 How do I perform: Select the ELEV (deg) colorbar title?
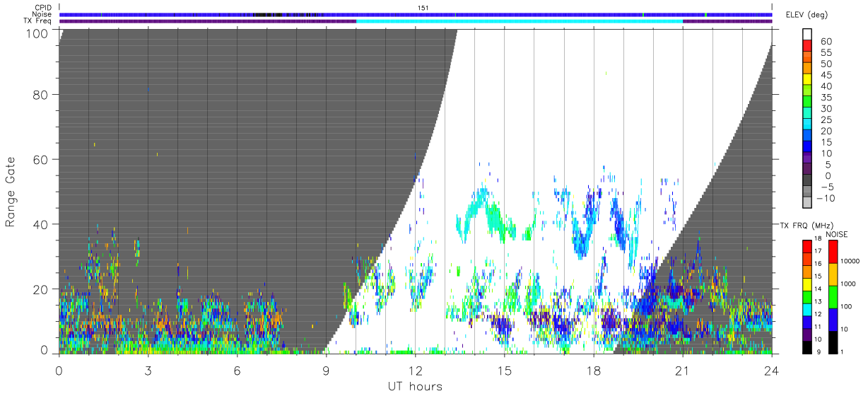click(x=806, y=16)
